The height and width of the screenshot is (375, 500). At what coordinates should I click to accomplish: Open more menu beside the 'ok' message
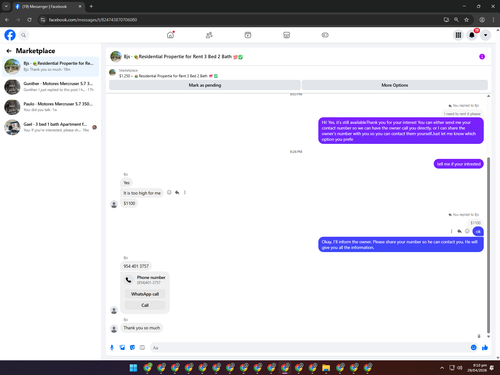451,231
